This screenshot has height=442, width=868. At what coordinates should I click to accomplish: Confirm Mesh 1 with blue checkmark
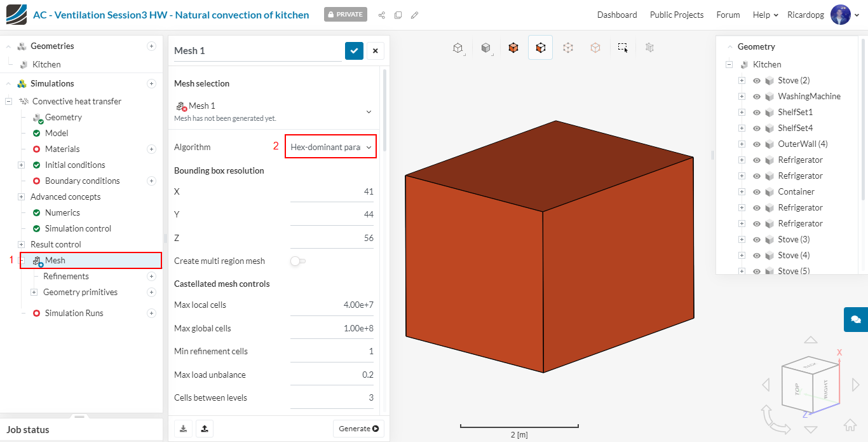354,51
